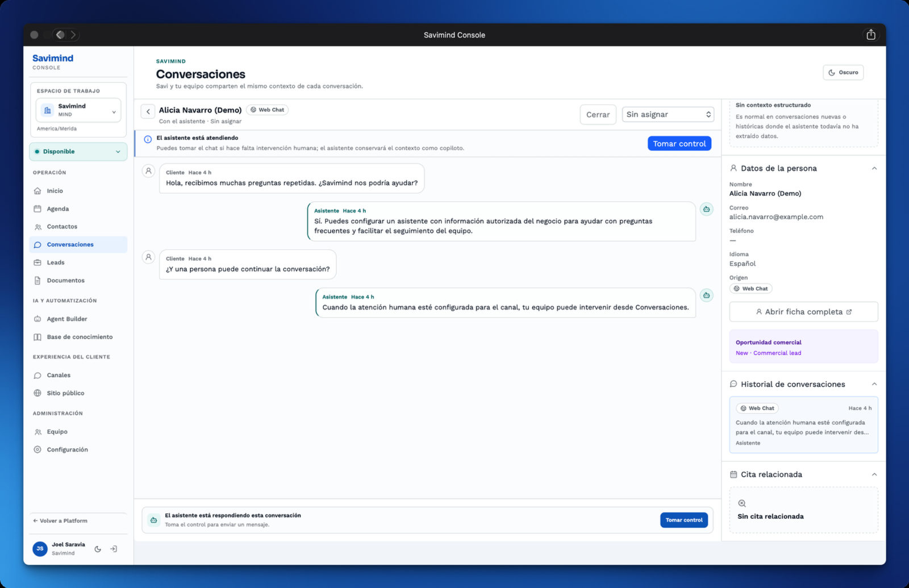Open the Savimind workspace selector
The image size is (909, 588).
coord(78,110)
